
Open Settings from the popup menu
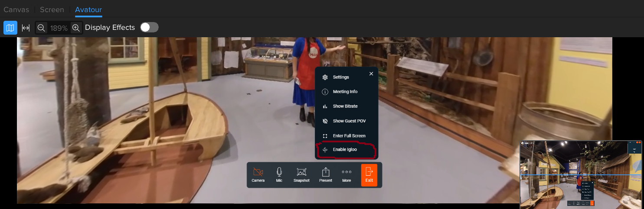click(x=340, y=77)
